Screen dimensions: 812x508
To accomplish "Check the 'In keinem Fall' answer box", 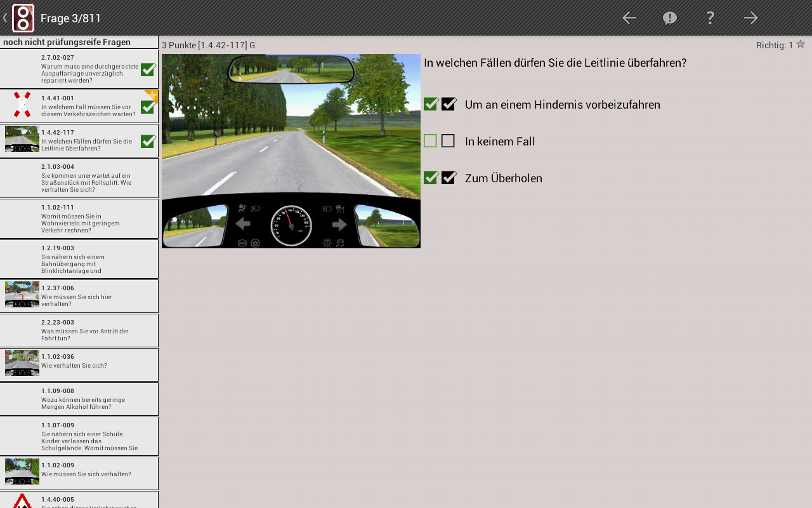I will click(448, 141).
